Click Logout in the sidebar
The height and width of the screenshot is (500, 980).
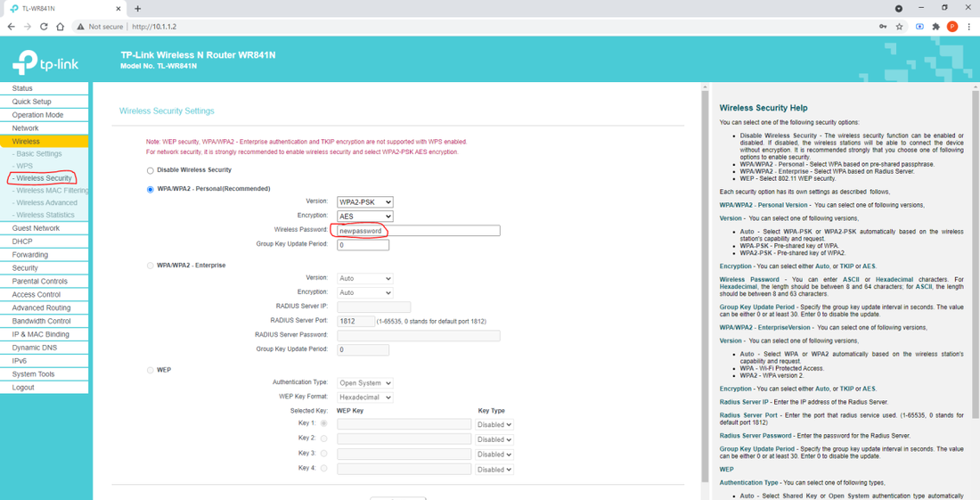point(44,388)
